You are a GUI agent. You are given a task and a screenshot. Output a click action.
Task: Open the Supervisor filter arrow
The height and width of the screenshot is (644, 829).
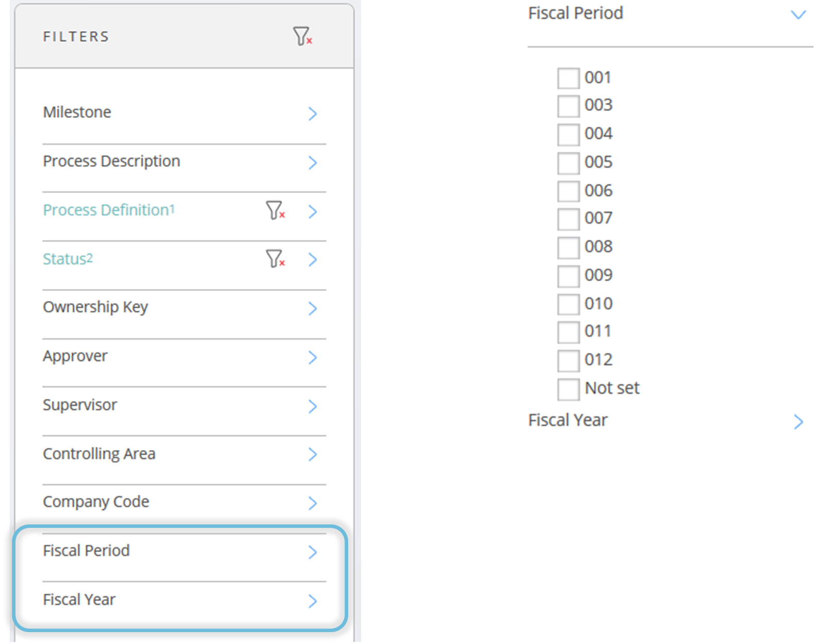[313, 406]
